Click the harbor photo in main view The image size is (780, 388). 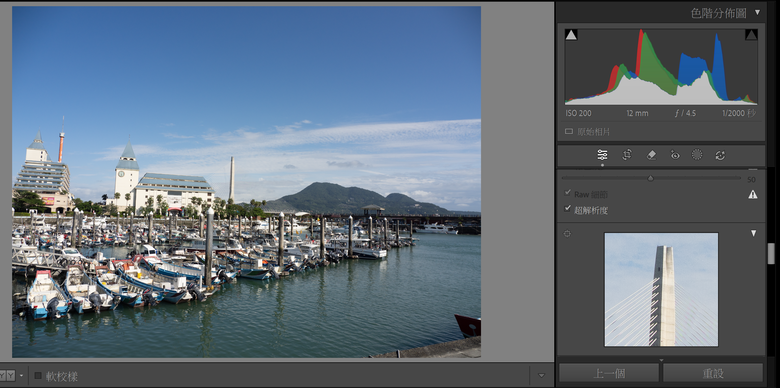[x=246, y=182]
